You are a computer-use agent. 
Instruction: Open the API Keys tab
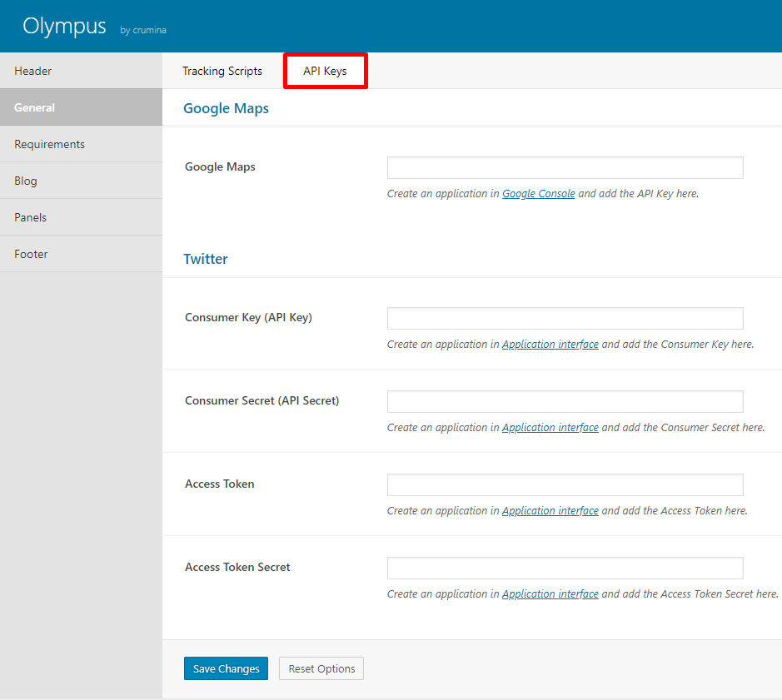[x=325, y=71]
